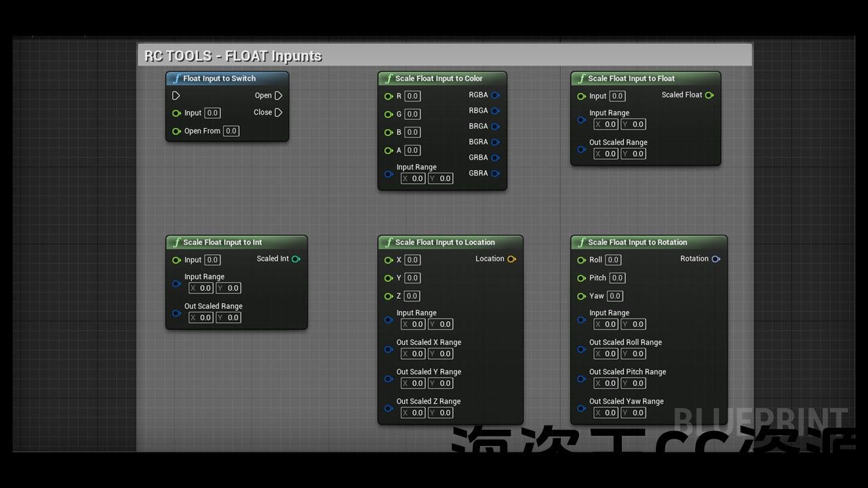Viewport: 868px width, 488px height.
Task: Click Out Scaled Z Range X field
Action: (413, 413)
